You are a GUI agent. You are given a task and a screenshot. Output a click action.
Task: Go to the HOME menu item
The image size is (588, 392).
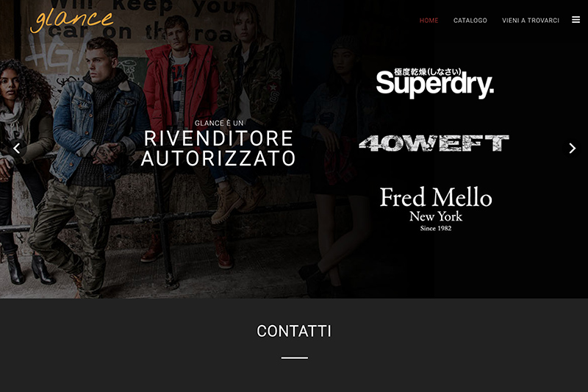coord(429,21)
